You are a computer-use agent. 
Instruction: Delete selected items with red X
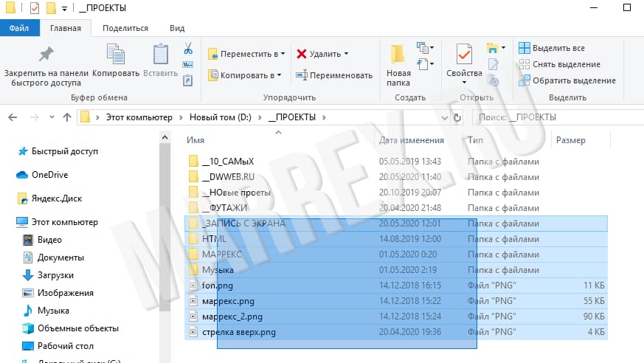pos(302,54)
